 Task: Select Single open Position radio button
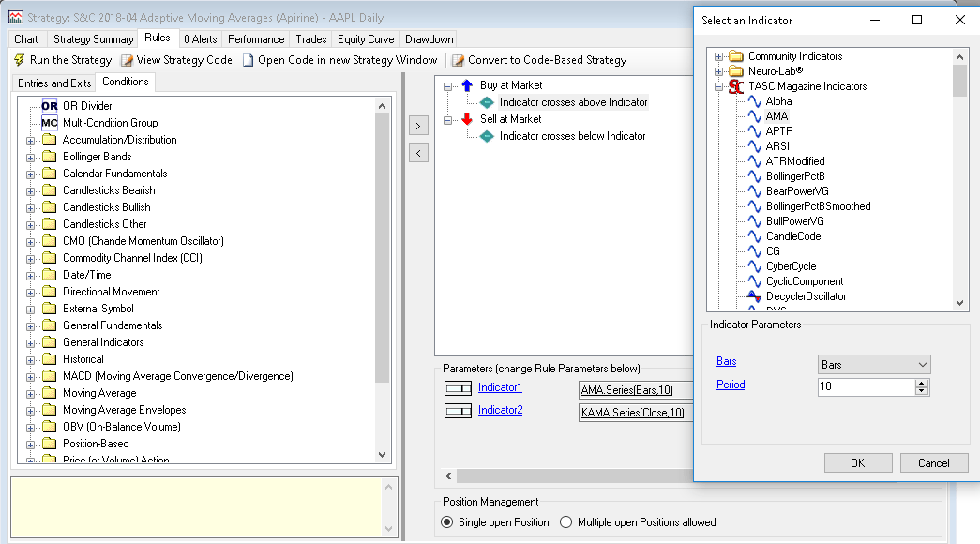pos(447,522)
